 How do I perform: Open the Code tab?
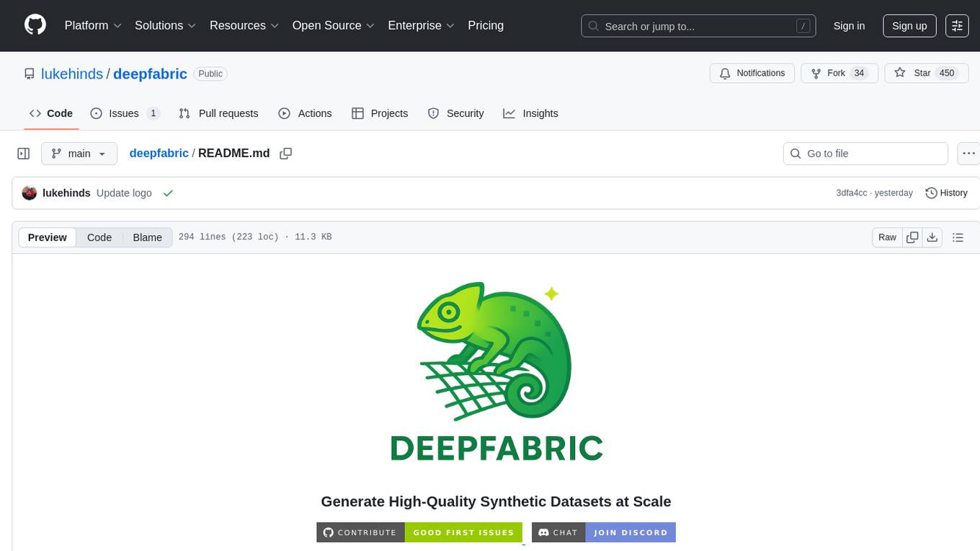[x=51, y=113]
